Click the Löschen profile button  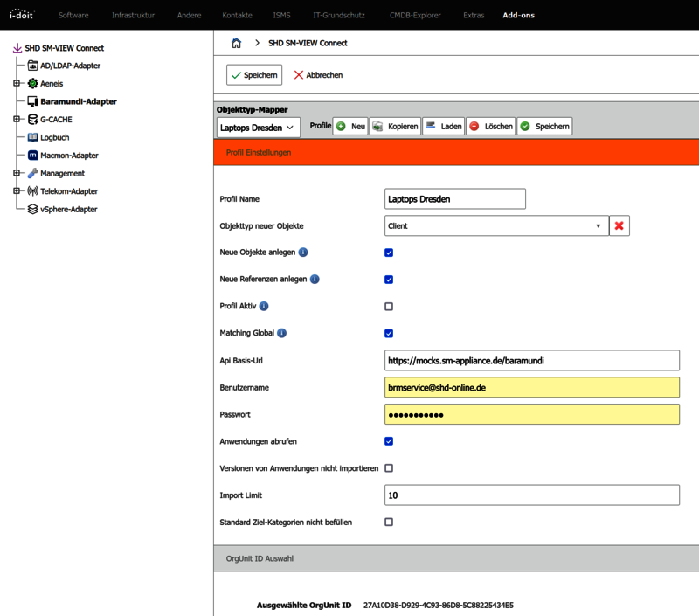[x=490, y=127]
